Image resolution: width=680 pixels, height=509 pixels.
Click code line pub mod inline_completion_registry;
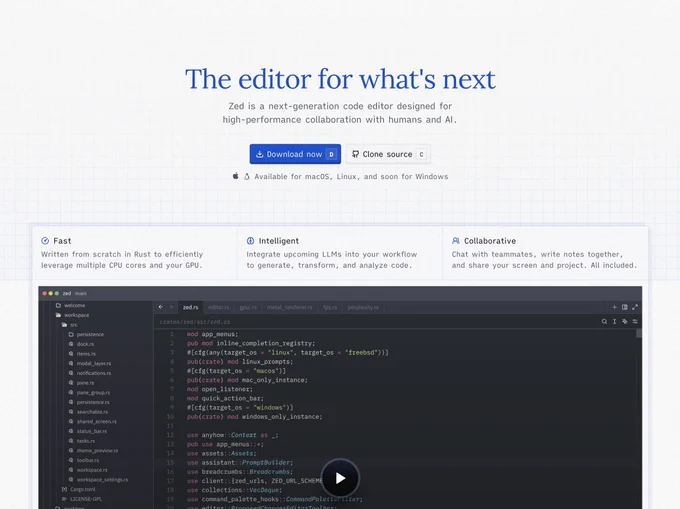[x=251, y=343]
